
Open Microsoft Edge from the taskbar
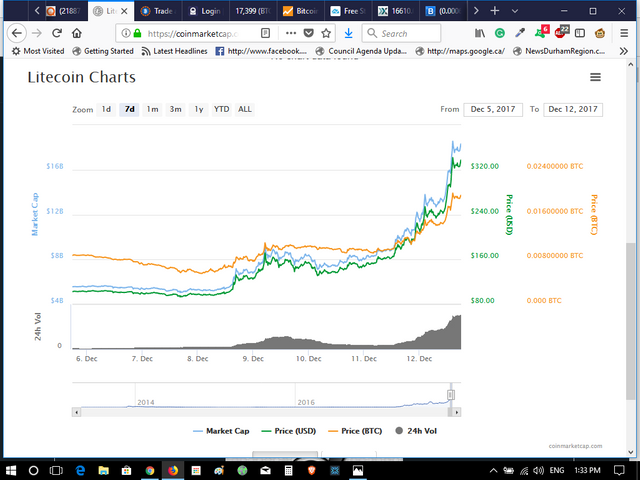pos(80,470)
